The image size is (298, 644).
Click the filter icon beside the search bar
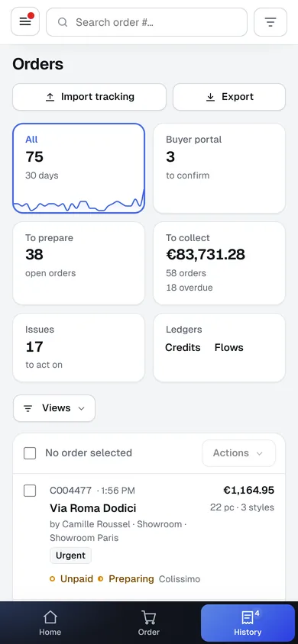click(x=270, y=22)
